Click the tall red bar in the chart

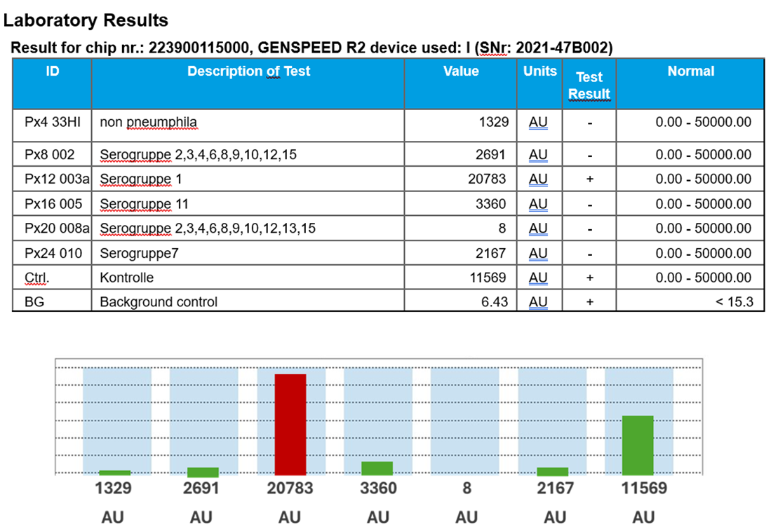click(290, 425)
